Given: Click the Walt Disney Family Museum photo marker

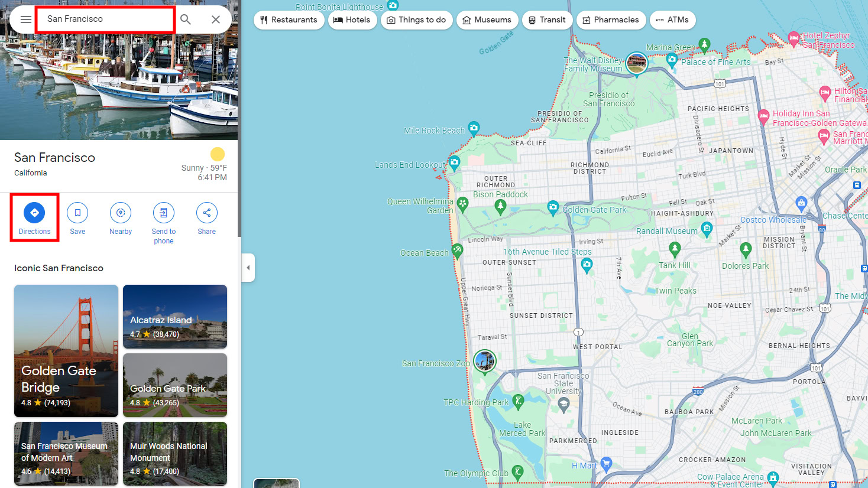Looking at the screenshot, I should (x=637, y=64).
